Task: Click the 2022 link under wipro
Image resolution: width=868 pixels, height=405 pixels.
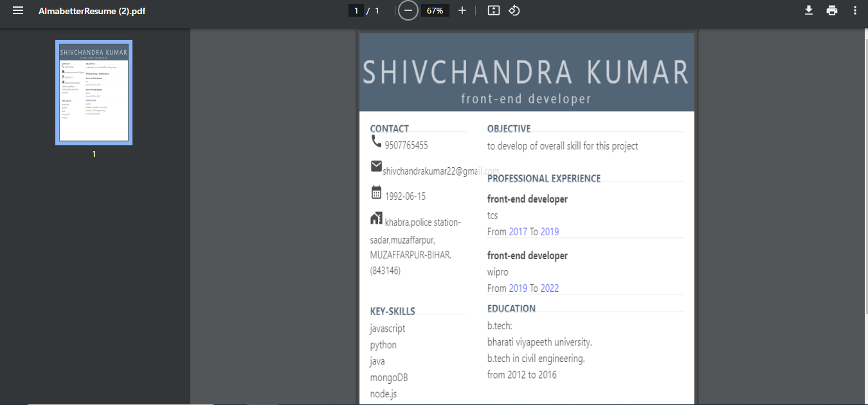Action: [x=550, y=288]
